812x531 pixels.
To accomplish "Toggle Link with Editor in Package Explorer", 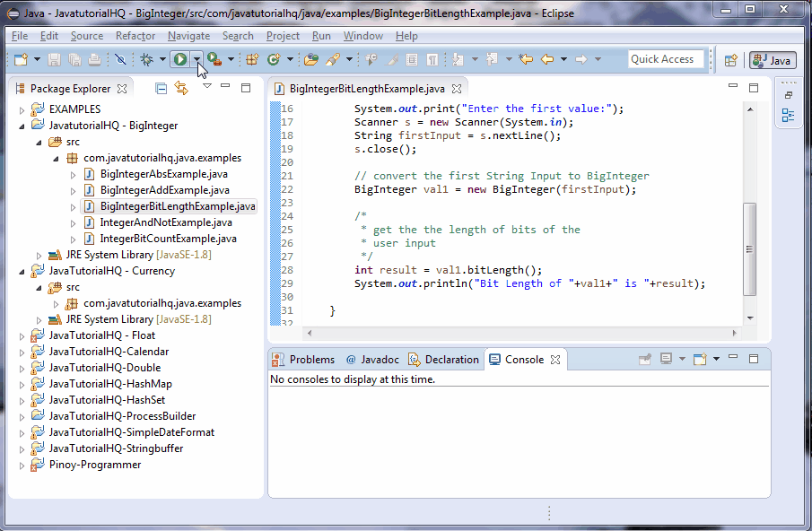I will pyautogui.click(x=181, y=87).
